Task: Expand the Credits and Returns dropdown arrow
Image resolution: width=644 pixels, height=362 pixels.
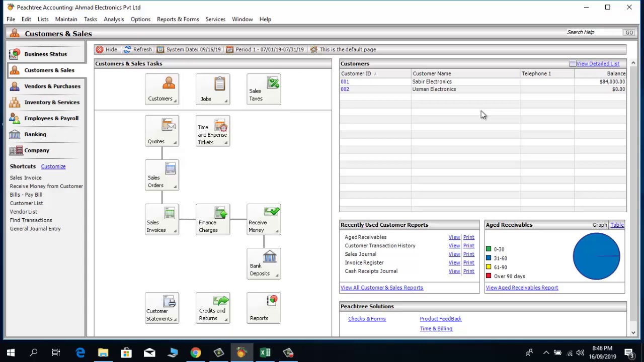Action: (226, 320)
